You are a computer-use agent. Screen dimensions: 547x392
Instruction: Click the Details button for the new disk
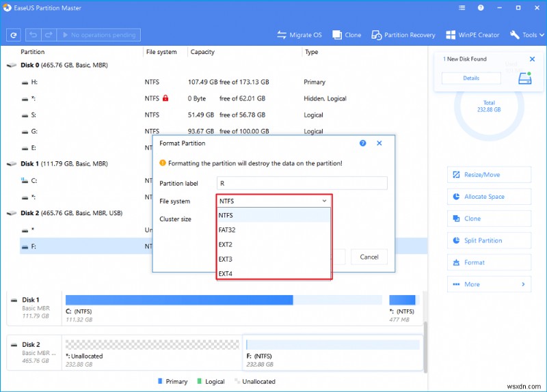pyautogui.click(x=471, y=79)
